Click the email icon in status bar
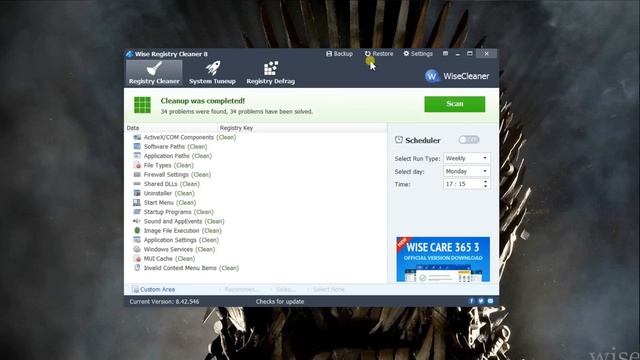 tap(490, 301)
